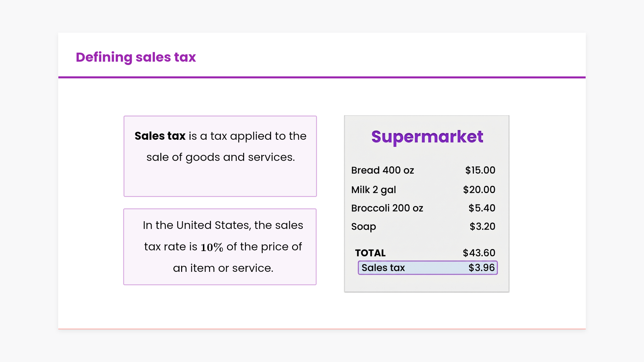Screen dimensions: 644x362
Task: Click the $20.00 milk price
Action: 479,190
